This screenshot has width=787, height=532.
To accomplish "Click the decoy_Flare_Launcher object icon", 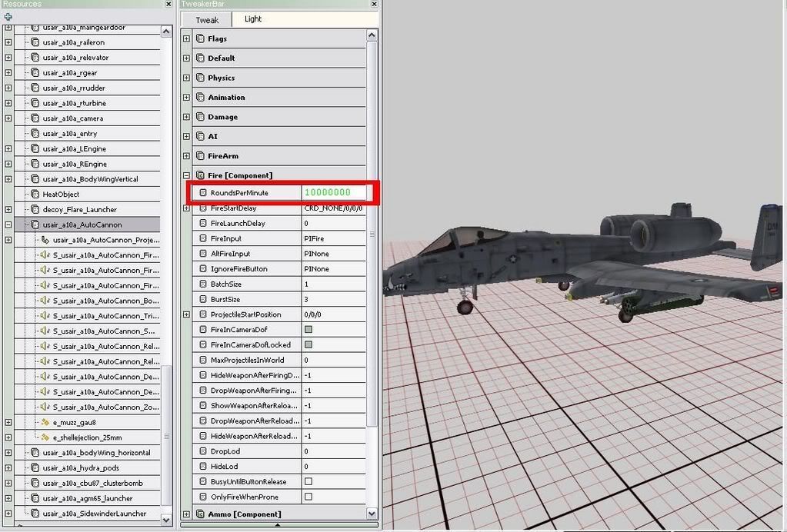I will pyautogui.click(x=35, y=210).
